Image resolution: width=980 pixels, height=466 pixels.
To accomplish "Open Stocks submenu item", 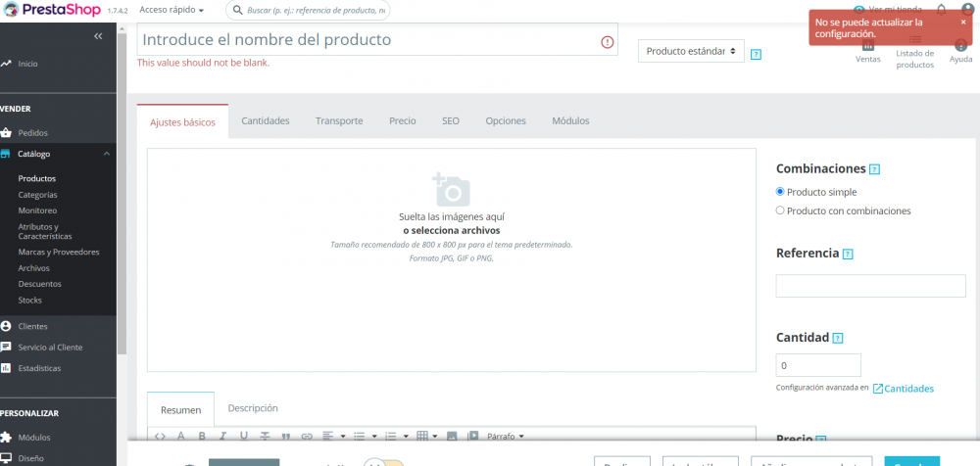I will point(30,300).
